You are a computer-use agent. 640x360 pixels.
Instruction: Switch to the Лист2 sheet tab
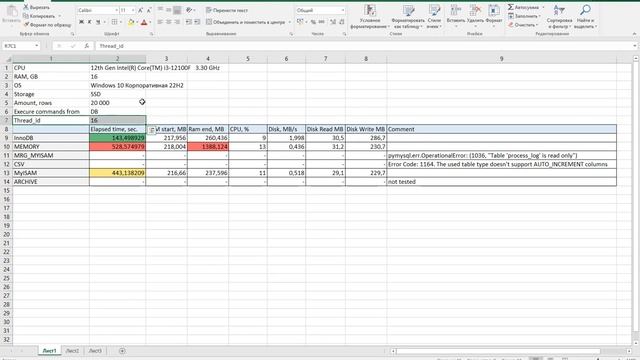click(72, 351)
